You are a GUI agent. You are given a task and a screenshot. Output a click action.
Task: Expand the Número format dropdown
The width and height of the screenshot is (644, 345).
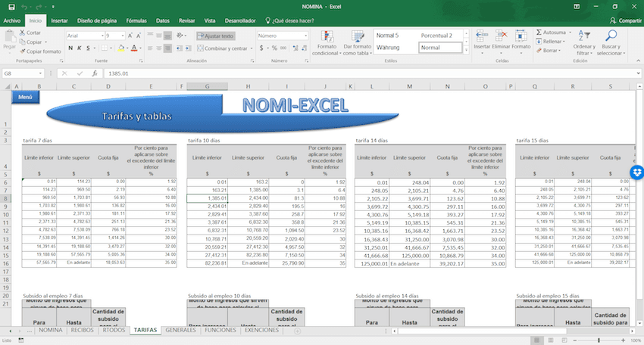coord(305,36)
